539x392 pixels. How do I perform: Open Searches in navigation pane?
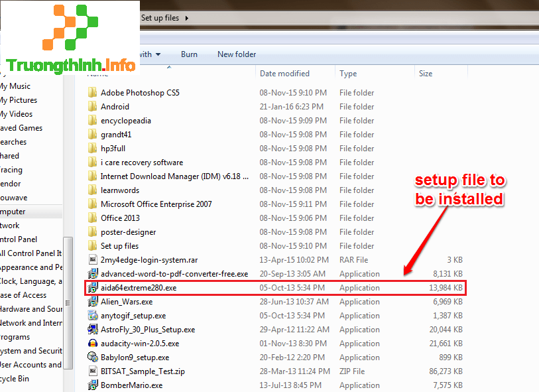point(13,142)
